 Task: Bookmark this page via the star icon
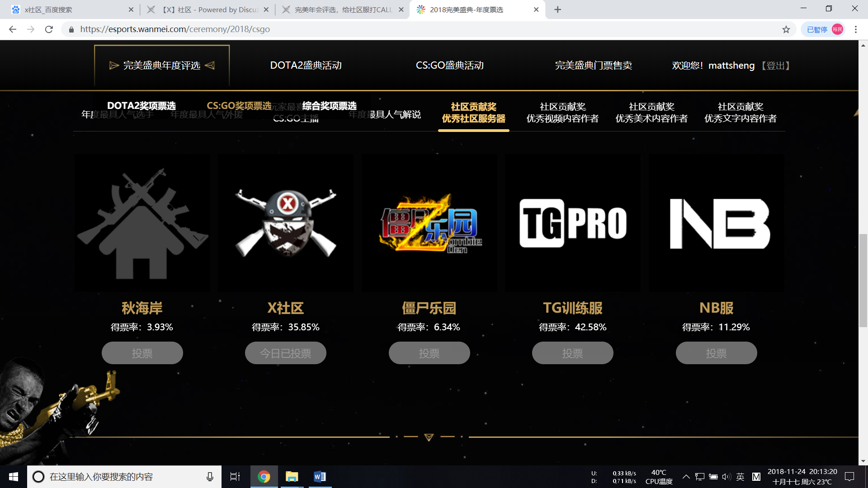[787, 29]
